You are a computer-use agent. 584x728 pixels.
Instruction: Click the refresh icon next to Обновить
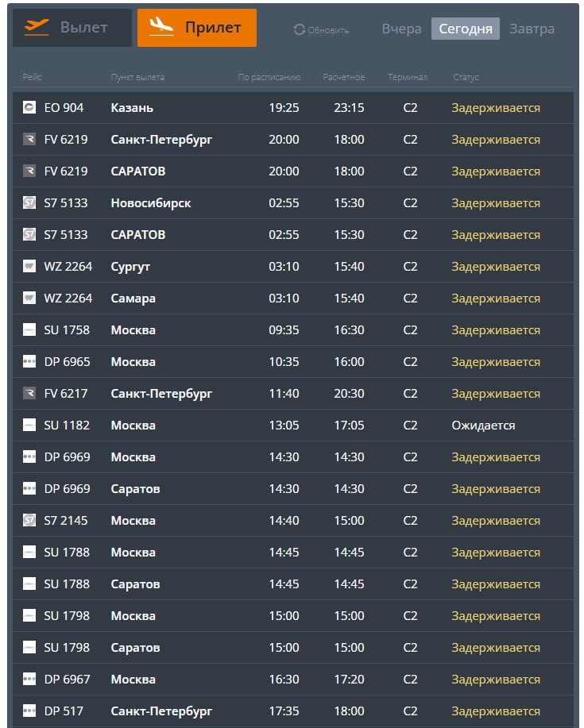tap(300, 29)
